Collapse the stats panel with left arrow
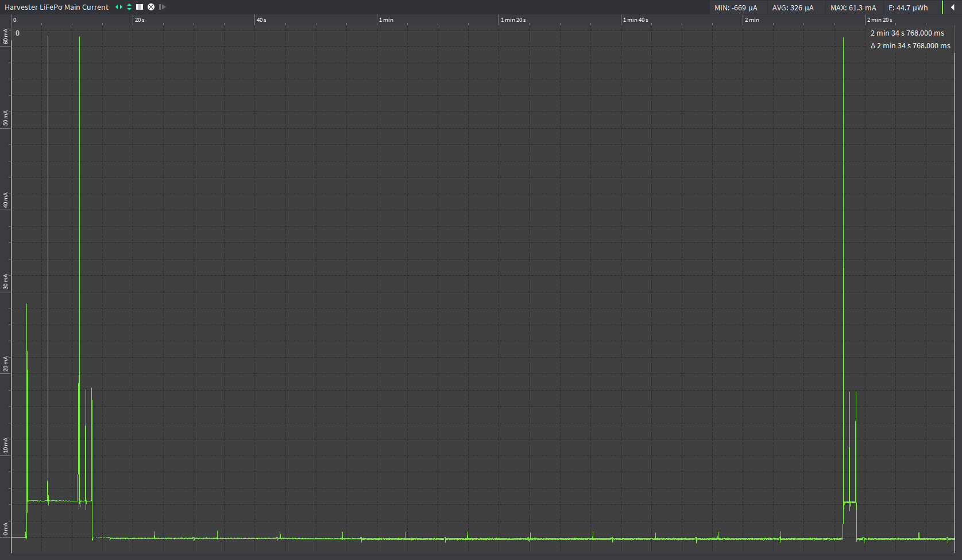Image resolution: width=962 pixels, height=560 pixels. click(953, 7)
